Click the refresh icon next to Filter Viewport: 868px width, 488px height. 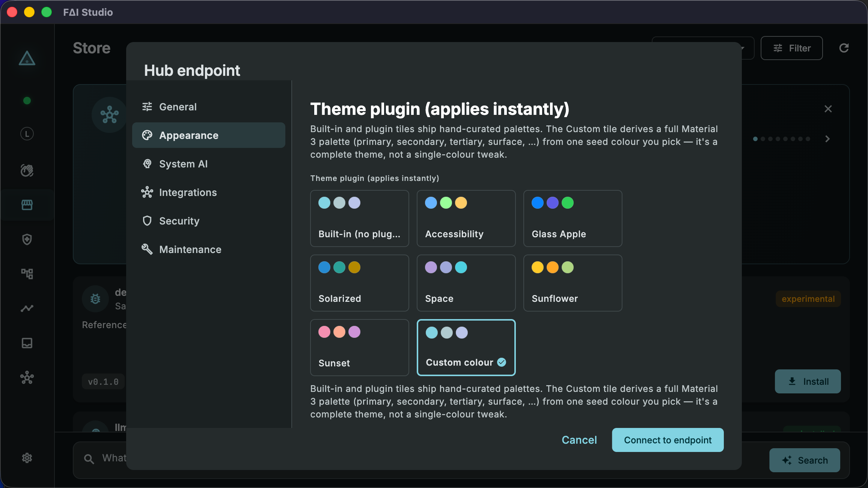[844, 48]
